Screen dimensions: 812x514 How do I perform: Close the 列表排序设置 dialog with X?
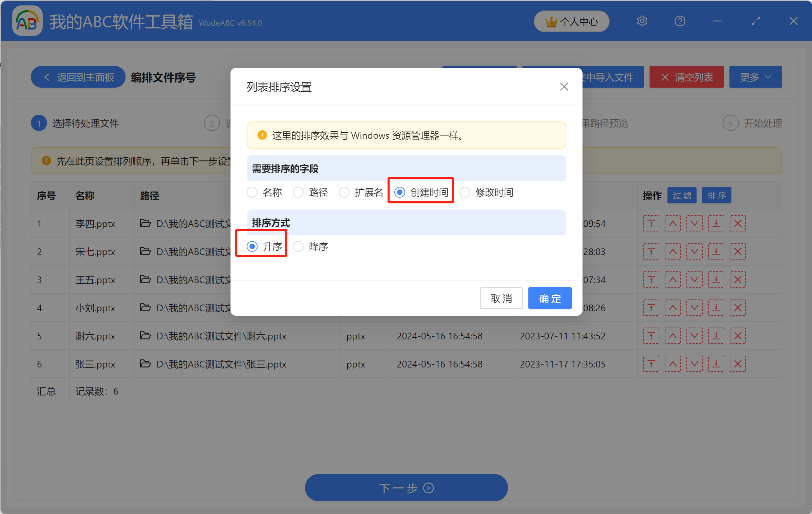click(x=564, y=87)
